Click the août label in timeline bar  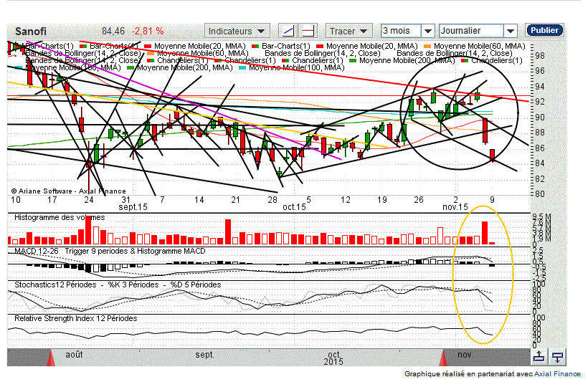(x=74, y=355)
